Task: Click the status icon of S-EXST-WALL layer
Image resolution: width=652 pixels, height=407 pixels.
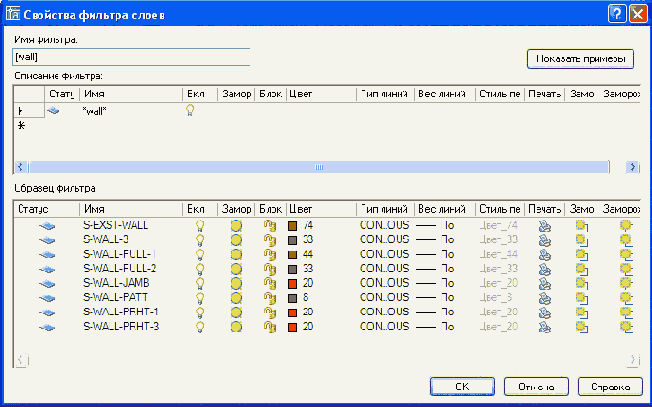Action: 46,227
